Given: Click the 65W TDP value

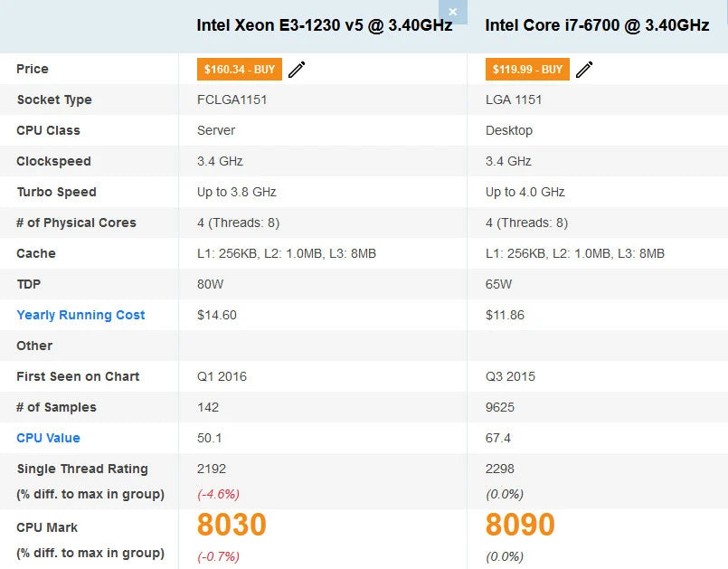Looking at the screenshot, I should (x=498, y=284).
